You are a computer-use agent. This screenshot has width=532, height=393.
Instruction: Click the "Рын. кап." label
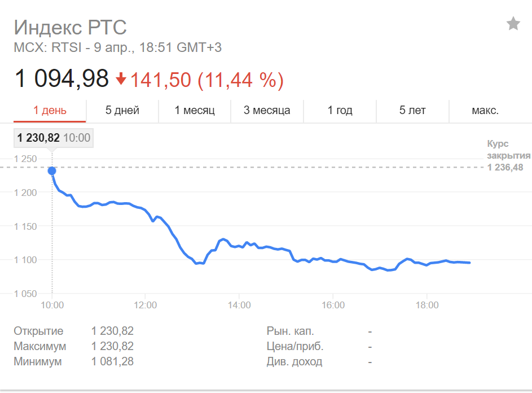(290, 331)
